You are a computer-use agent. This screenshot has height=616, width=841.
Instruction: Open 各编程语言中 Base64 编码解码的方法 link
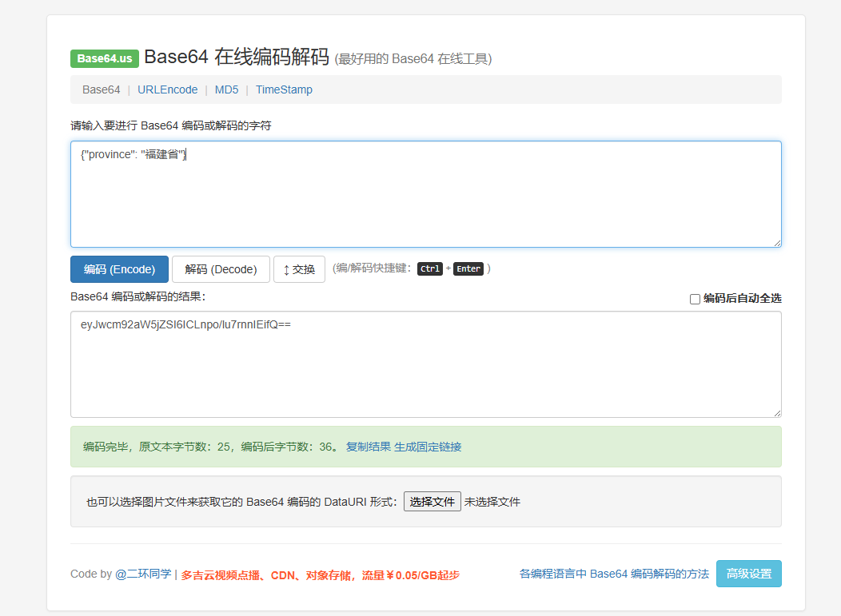pyautogui.click(x=614, y=574)
